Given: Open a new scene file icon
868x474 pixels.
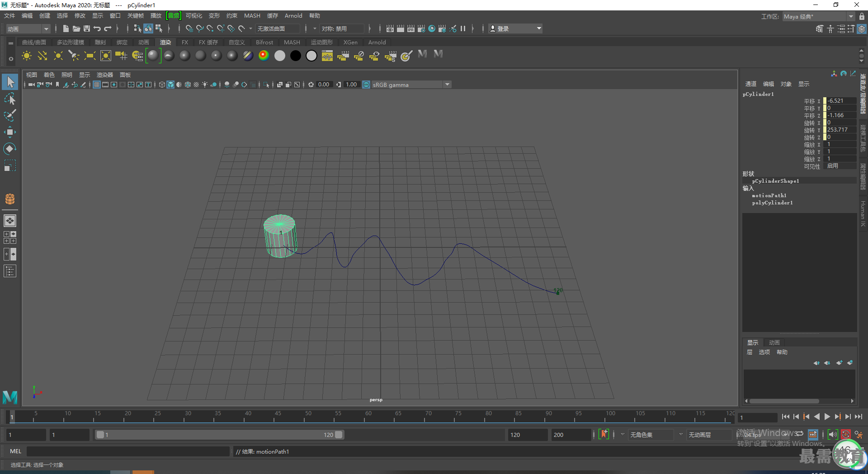Looking at the screenshot, I should coord(66,28).
